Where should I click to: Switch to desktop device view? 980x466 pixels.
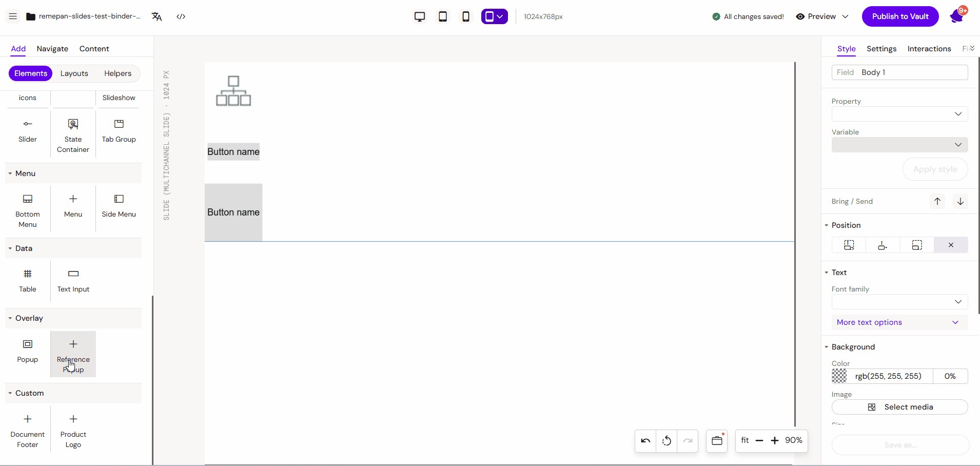point(420,16)
